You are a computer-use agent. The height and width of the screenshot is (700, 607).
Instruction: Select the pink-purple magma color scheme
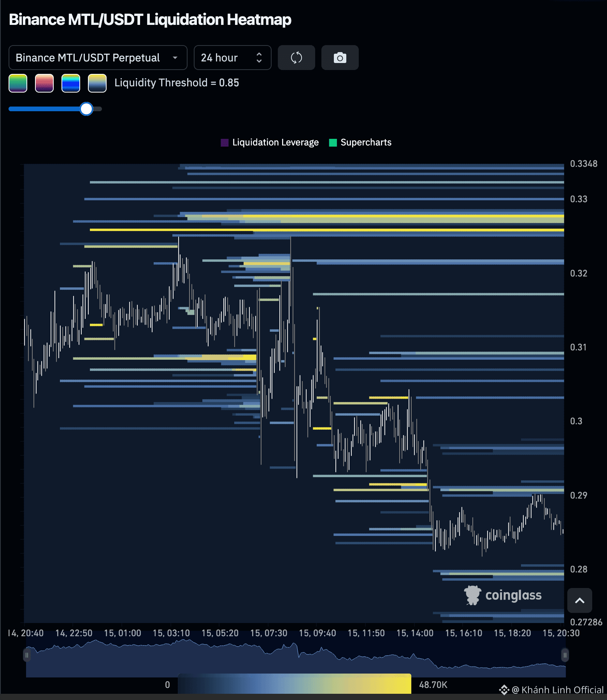coord(44,83)
